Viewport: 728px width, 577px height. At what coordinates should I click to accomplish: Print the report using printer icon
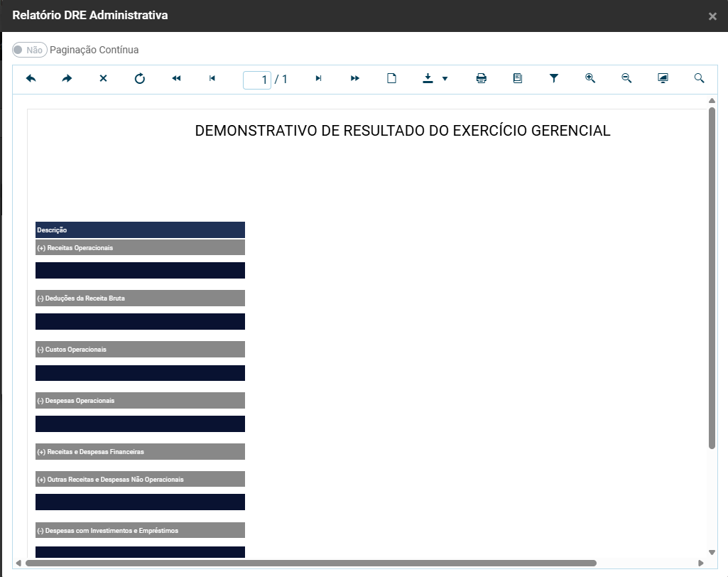[482, 78]
